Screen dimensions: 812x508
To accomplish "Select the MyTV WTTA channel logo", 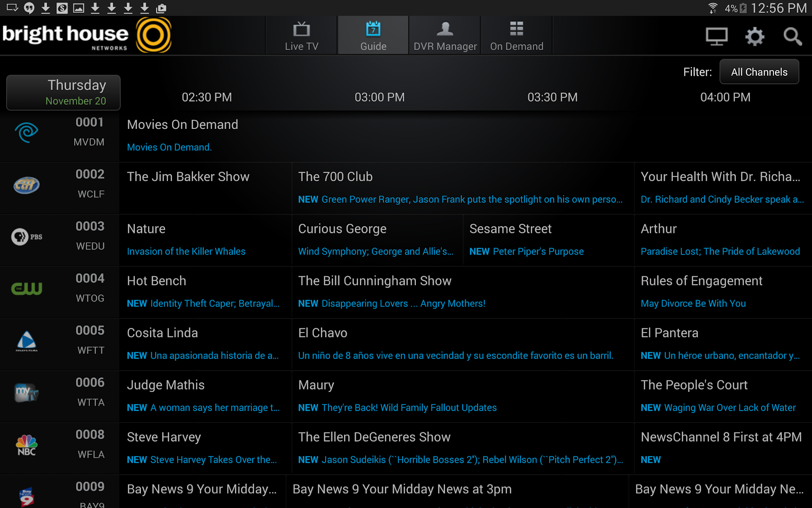I will tap(26, 393).
